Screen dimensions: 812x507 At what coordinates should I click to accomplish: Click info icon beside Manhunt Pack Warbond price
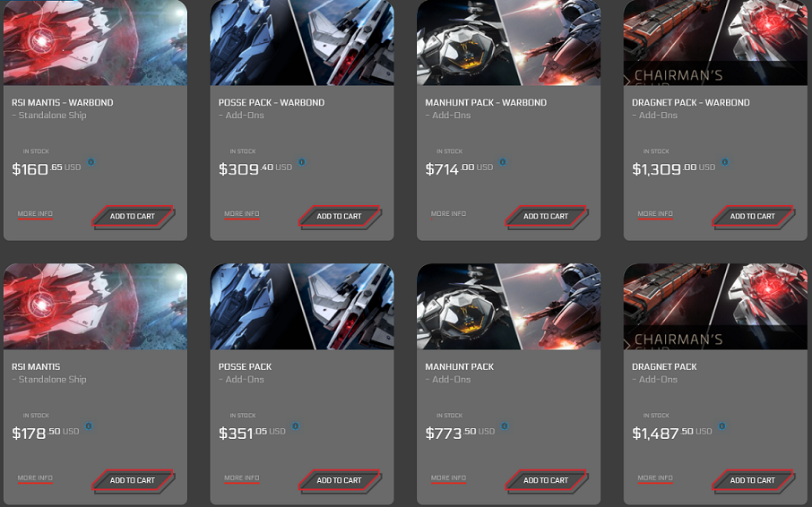pos(502,162)
